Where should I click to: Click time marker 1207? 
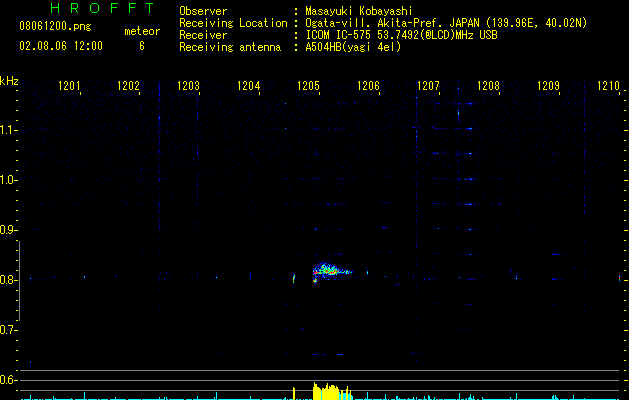(x=428, y=86)
